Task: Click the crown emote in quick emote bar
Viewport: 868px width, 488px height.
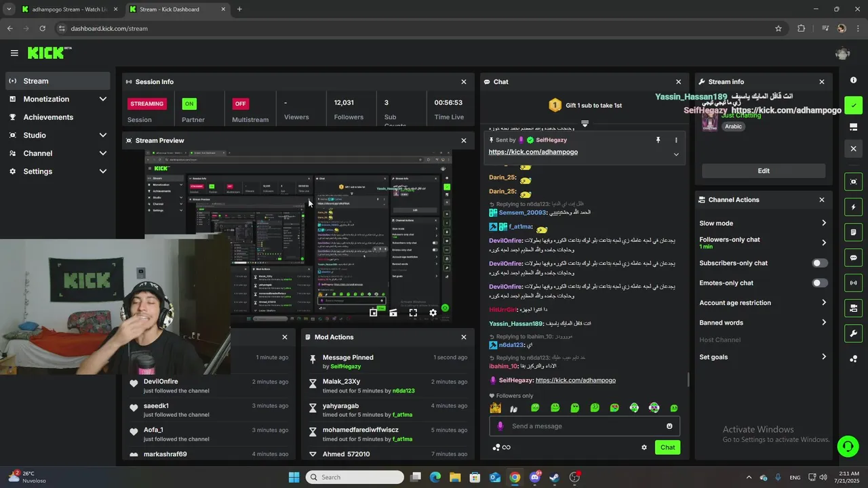Action: 496,408
